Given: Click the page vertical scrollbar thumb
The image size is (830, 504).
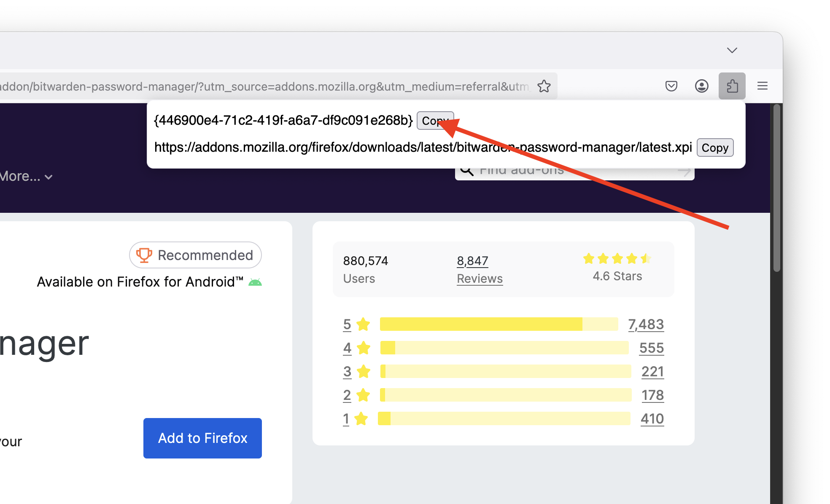Looking at the screenshot, I should 777,188.
